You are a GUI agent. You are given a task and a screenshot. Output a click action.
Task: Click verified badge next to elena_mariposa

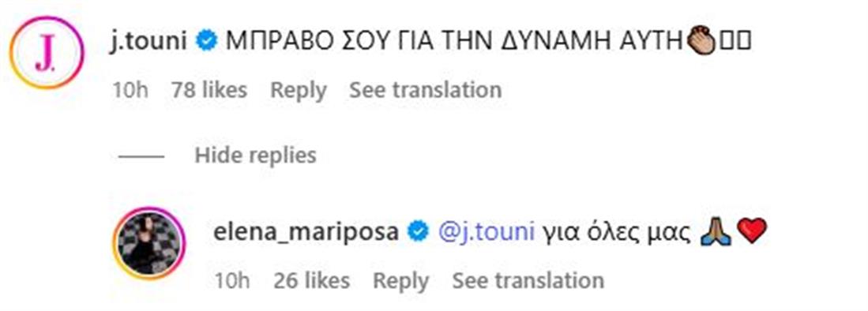point(418,232)
